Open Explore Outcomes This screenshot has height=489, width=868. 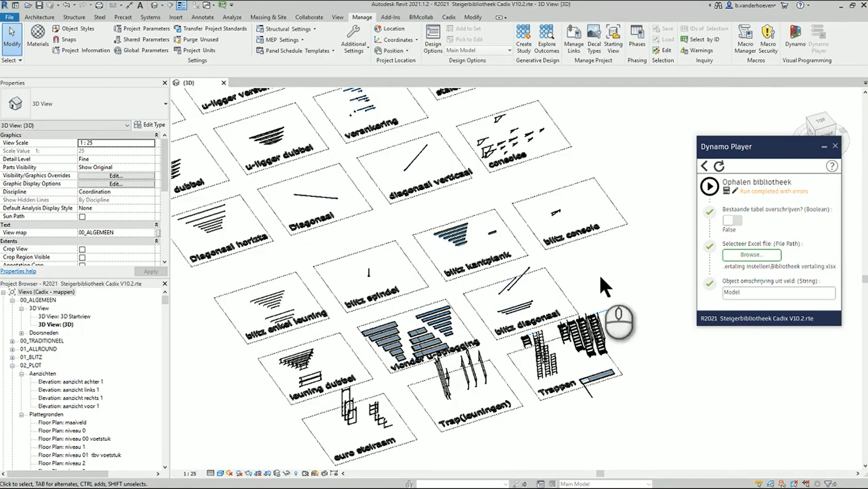[546, 39]
